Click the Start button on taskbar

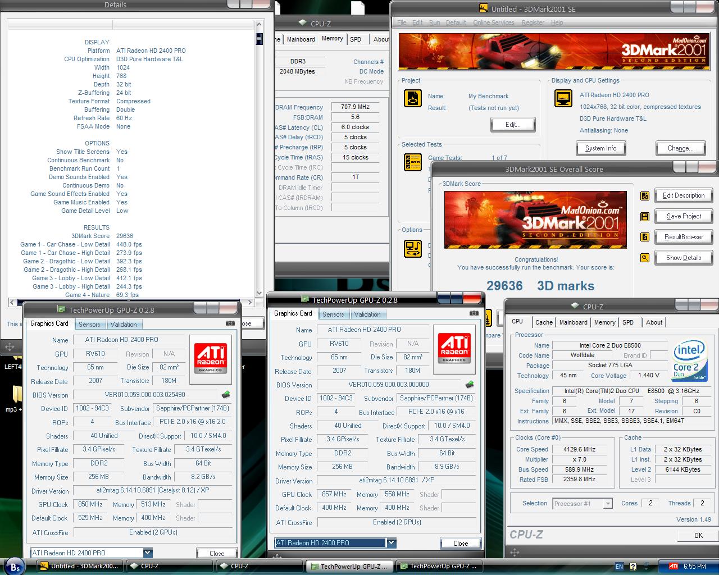(15, 567)
